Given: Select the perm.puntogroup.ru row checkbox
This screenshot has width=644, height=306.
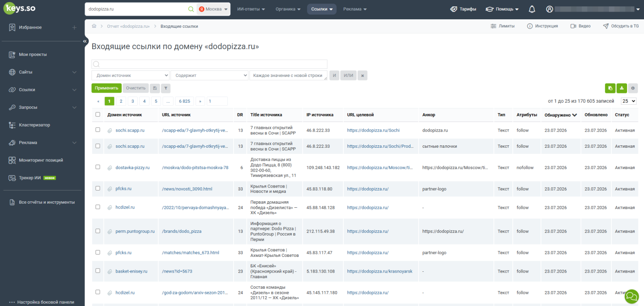Looking at the screenshot, I should 98,231.
